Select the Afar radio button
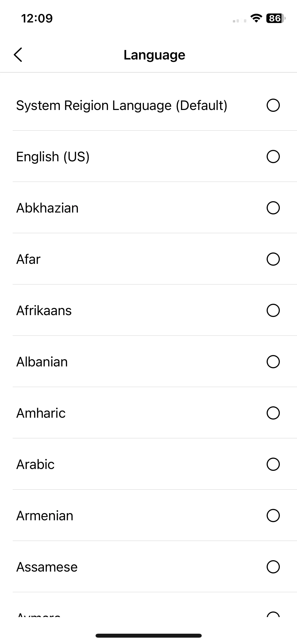Screen dimensions: 297x644 [x=273, y=259]
